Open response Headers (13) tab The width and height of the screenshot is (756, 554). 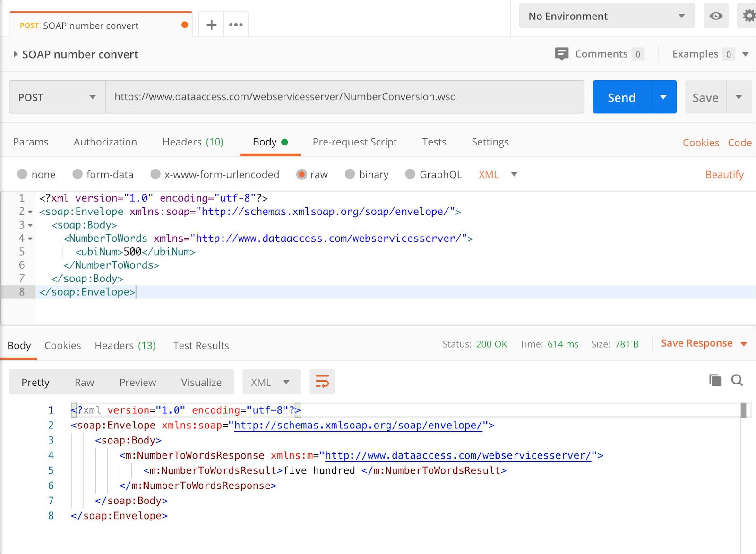(x=125, y=345)
